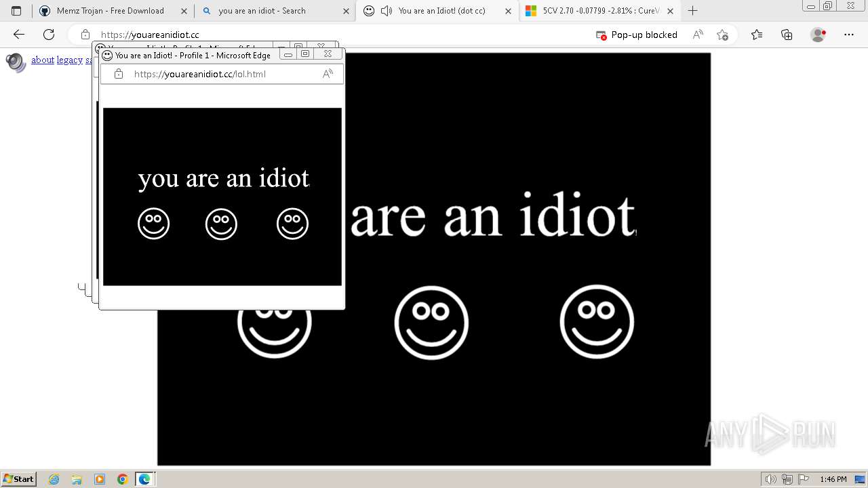Image resolution: width=868 pixels, height=488 pixels.
Task: Close the 'You are an Idiot! (dot cc)' tab
Action: tap(508, 11)
